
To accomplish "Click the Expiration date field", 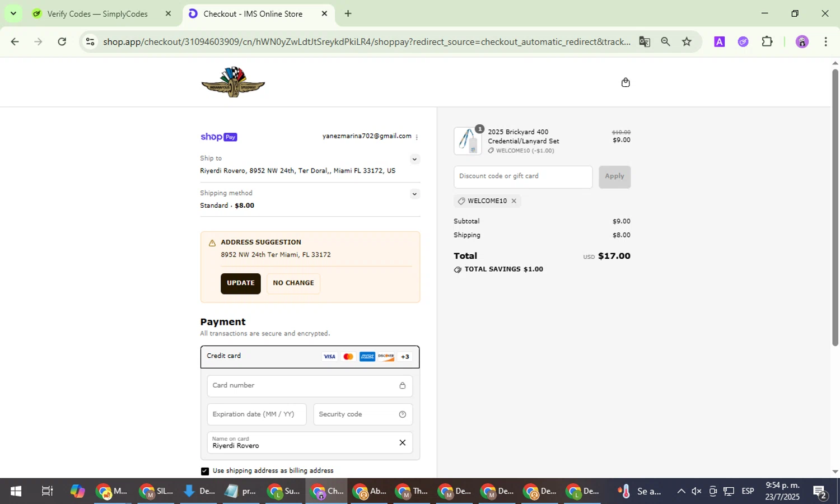I will (x=256, y=414).
